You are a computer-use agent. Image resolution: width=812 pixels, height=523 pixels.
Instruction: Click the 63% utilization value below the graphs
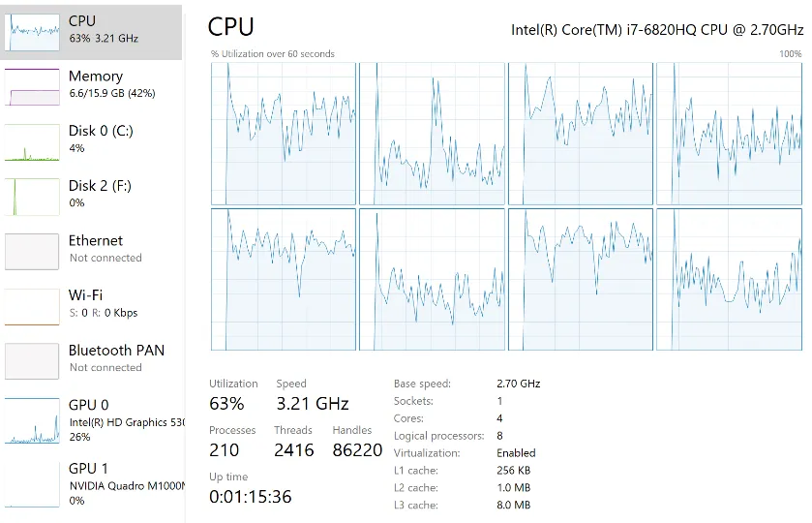click(226, 404)
